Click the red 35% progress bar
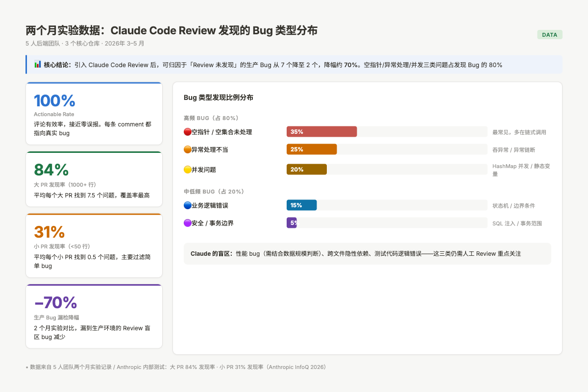This screenshot has width=588, height=392. point(321,132)
